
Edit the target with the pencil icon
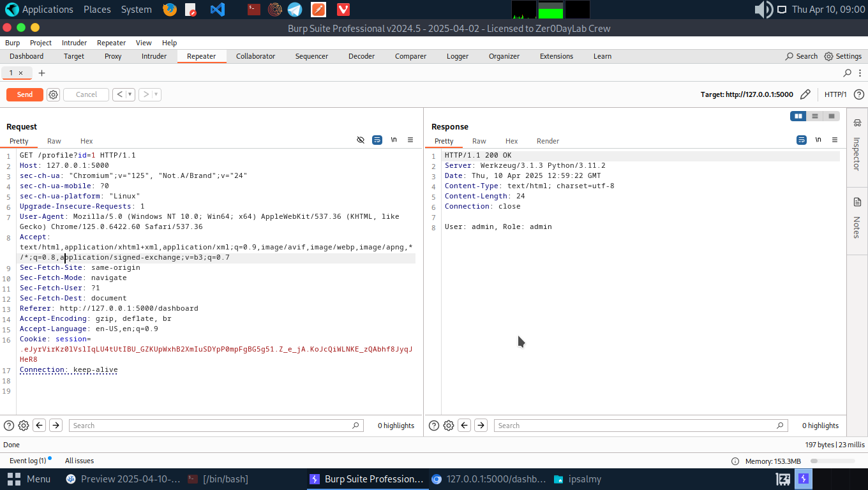coord(805,94)
